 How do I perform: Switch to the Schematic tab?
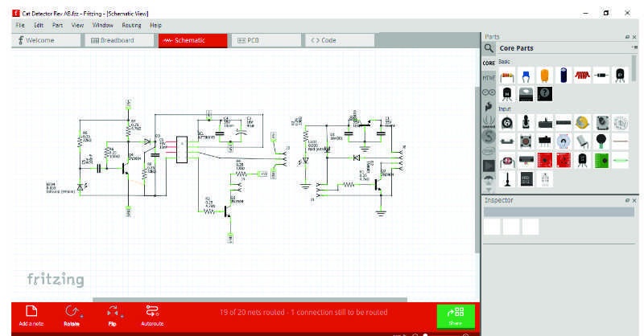[x=192, y=40]
